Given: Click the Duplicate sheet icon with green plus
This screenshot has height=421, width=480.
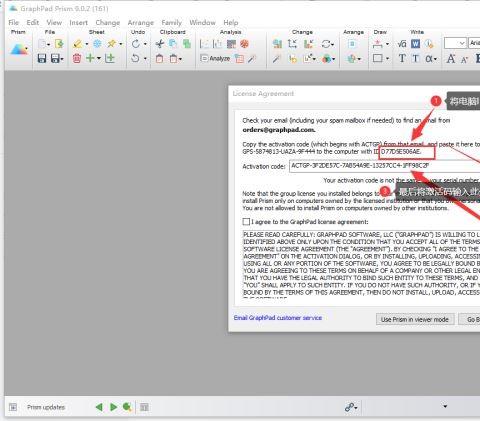Looking at the screenshot, I should click(x=110, y=58).
